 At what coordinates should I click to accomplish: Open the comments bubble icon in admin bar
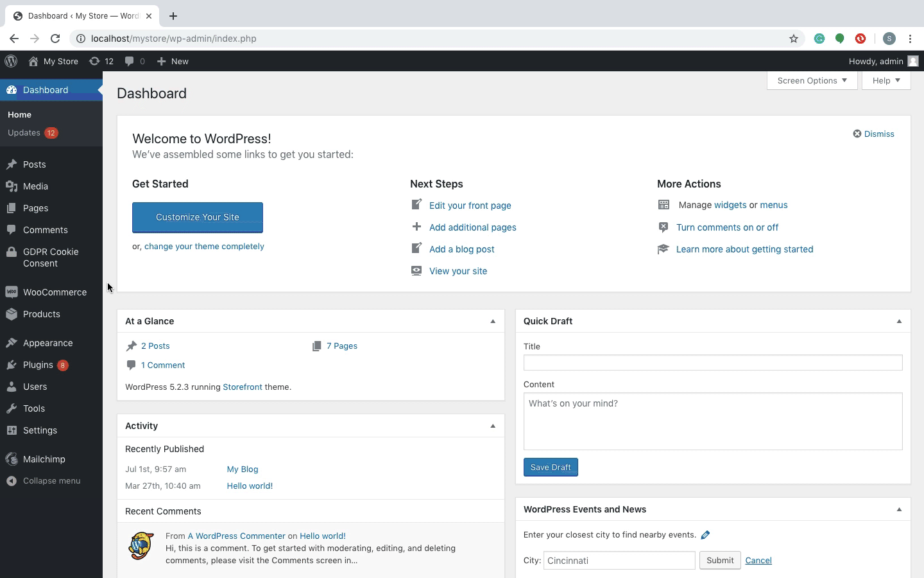click(130, 61)
